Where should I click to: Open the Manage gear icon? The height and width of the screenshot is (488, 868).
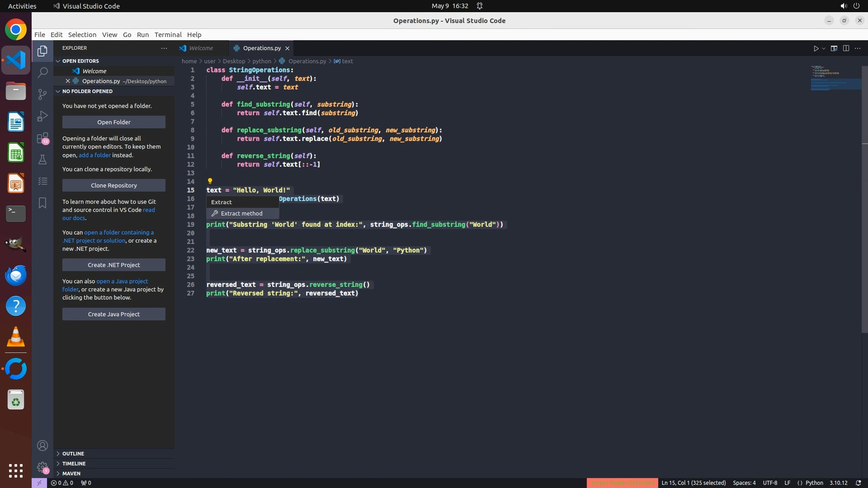(42, 467)
